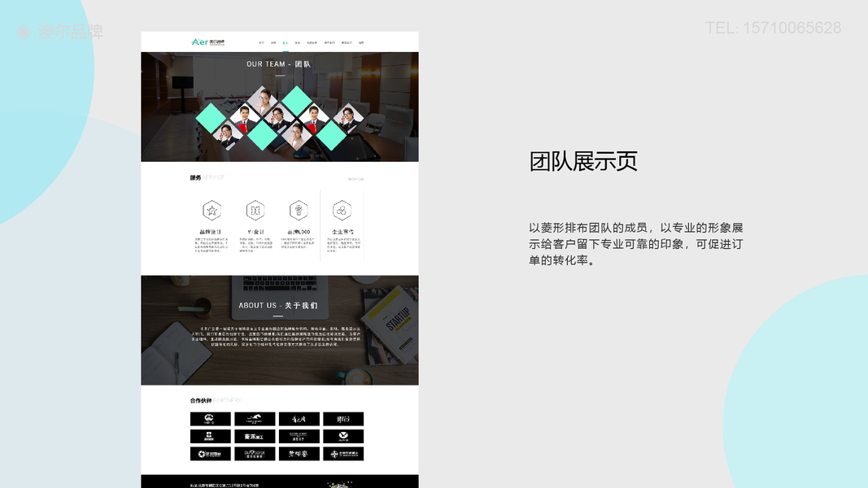
Task: Click the slide description paragraph starting 以菱形排布
Action: pos(635,244)
